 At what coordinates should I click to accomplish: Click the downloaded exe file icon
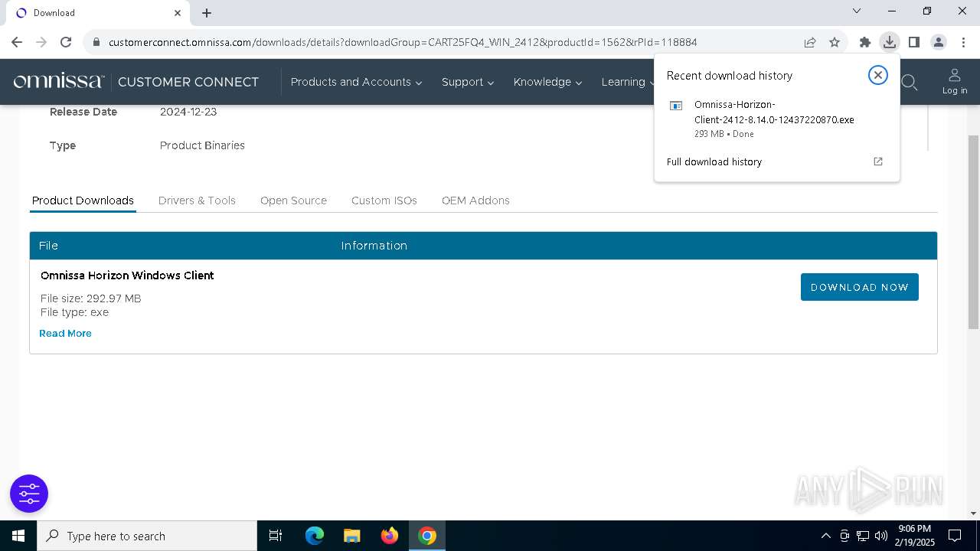[x=676, y=106]
